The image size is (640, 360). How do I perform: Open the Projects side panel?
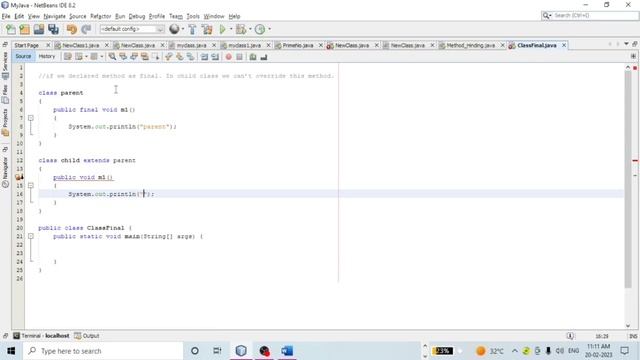[x=5, y=122]
